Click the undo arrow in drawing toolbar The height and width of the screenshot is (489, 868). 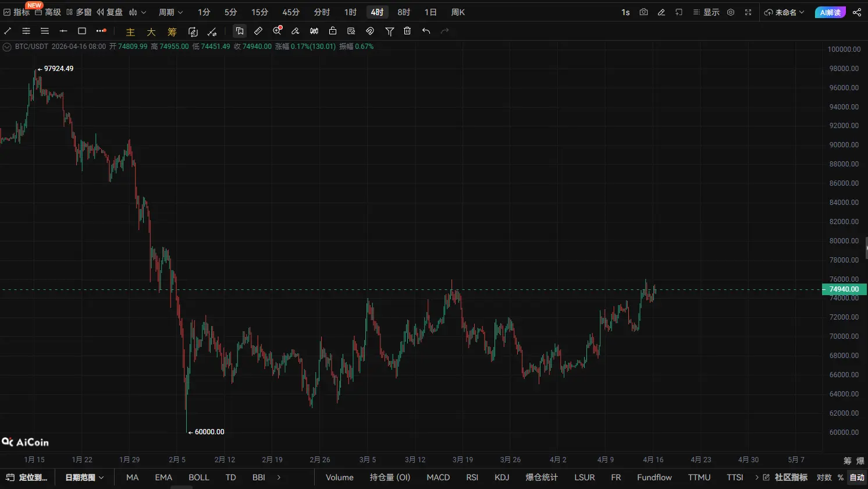pos(426,31)
